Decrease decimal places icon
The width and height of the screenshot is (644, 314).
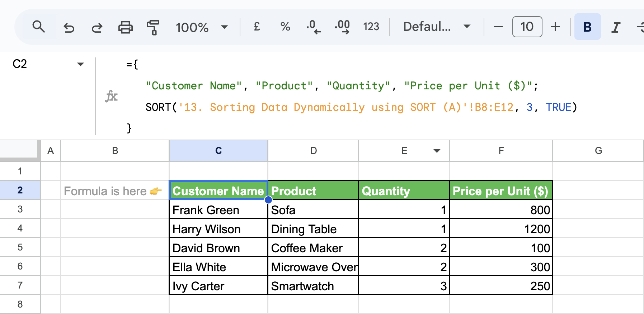coord(313,27)
